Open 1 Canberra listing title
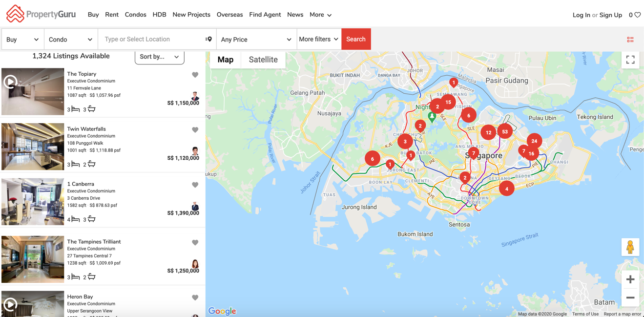 [81, 184]
